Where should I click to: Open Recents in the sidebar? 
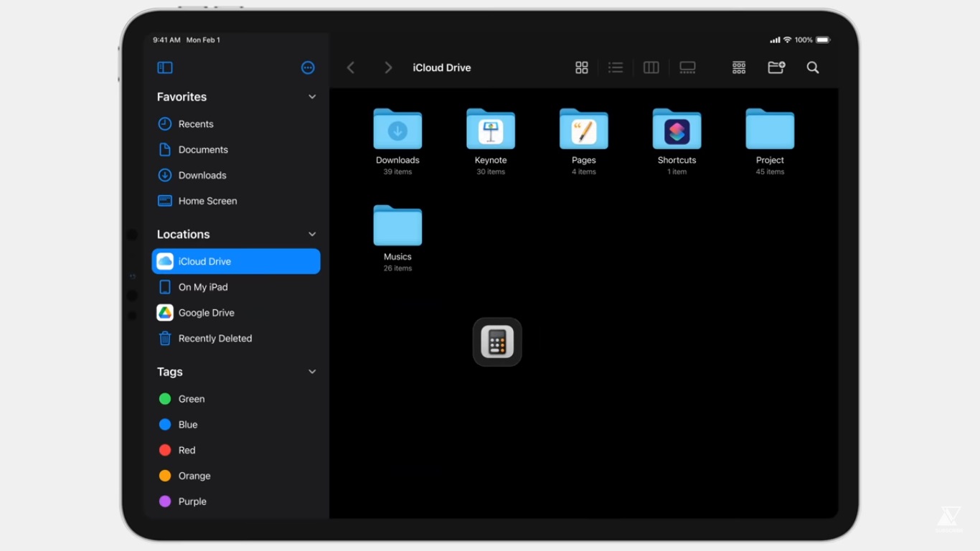(x=195, y=124)
